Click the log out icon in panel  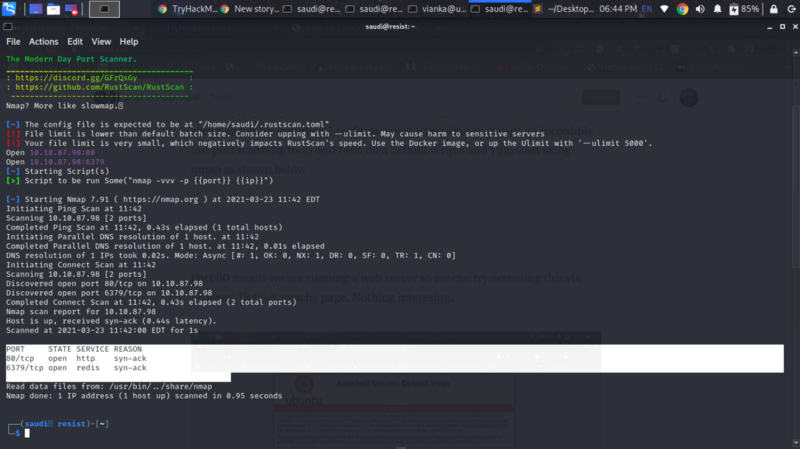[x=791, y=9]
